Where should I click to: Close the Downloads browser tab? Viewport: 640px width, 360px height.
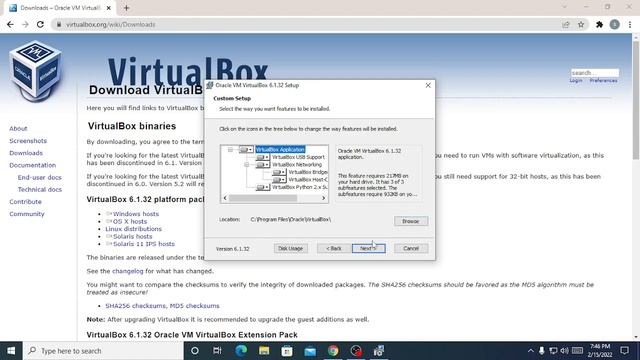[x=109, y=8]
